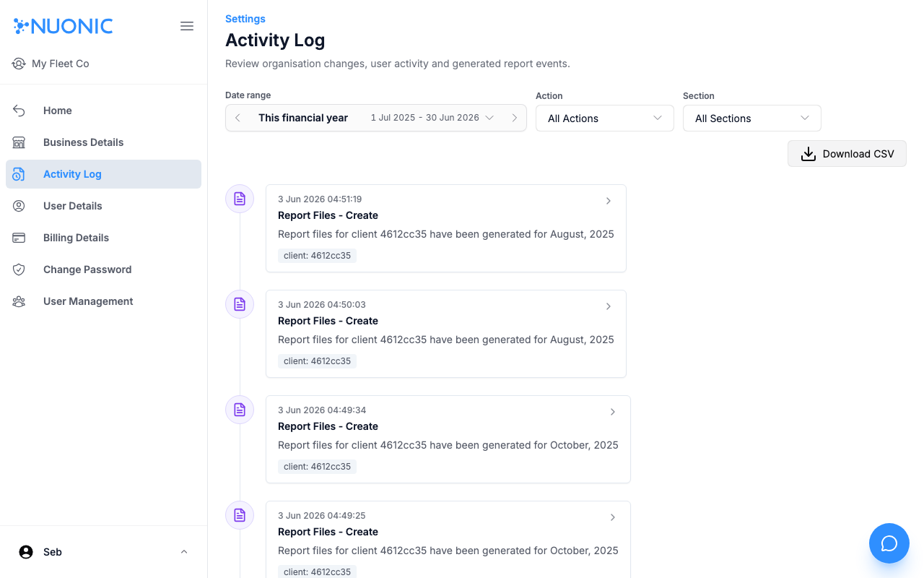Click October 2025 description in 04:49:34 entry
This screenshot has height=578, width=924.
(x=448, y=445)
